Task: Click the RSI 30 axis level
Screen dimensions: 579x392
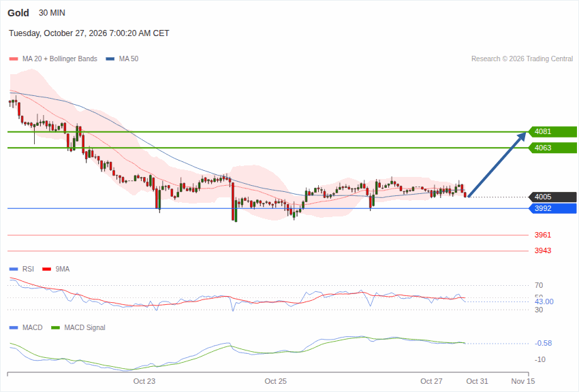Action: tap(539, 310)
